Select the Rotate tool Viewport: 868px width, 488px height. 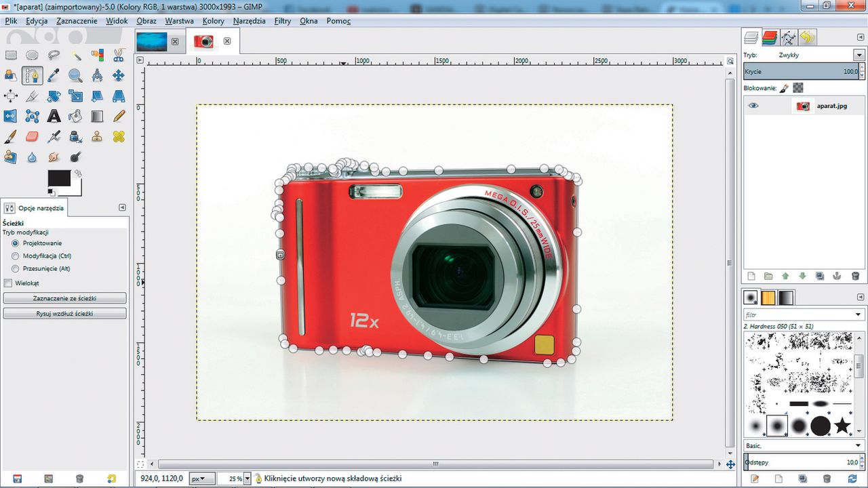[x=54, y=96]
